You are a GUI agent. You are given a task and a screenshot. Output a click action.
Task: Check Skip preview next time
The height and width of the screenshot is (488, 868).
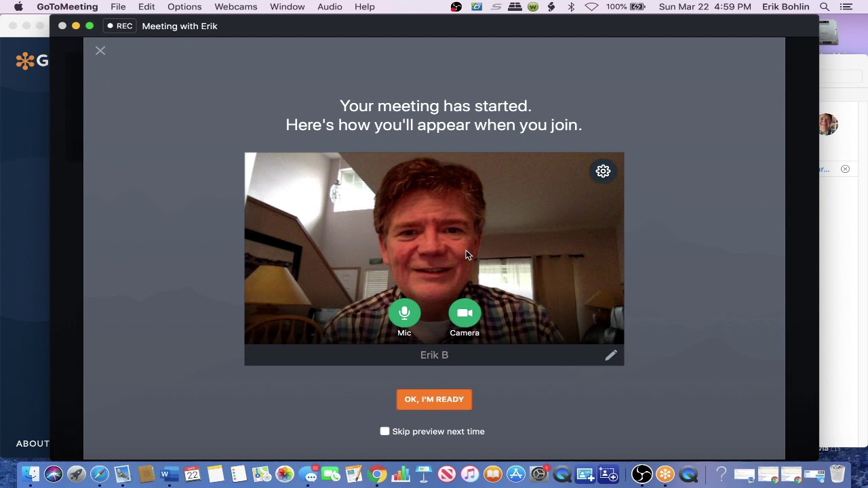click(384, 431)
